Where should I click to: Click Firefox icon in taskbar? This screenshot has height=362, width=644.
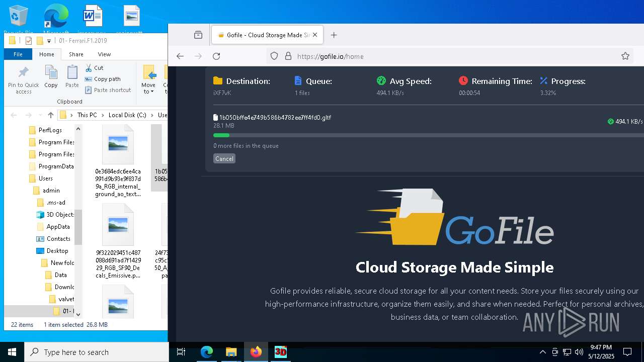pyautogui.click(x=256, y=352)
